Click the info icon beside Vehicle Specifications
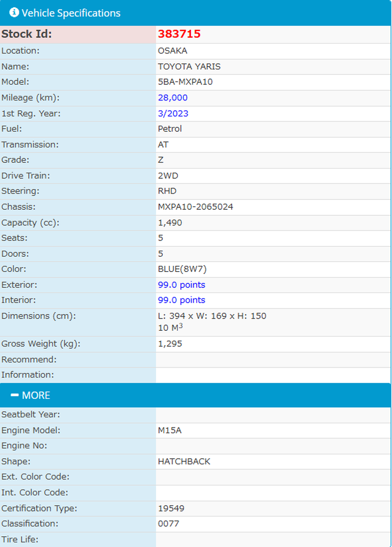 (14, 13)
